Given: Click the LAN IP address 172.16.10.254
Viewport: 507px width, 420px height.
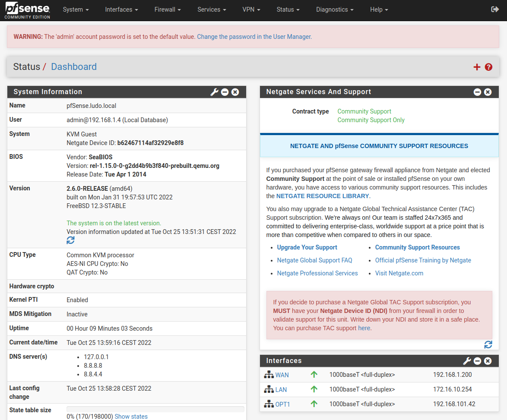Looking at the screenshot, I should [x=452, y=389].
